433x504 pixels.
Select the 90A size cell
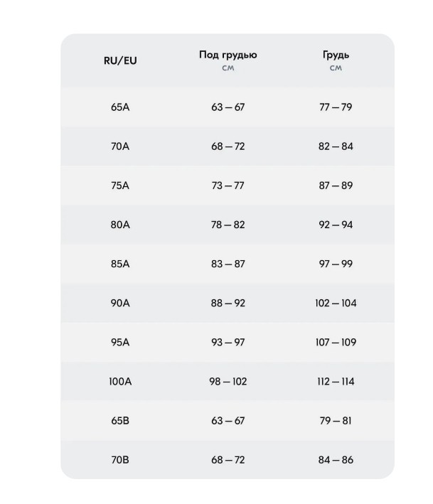(x=120, y=303)
